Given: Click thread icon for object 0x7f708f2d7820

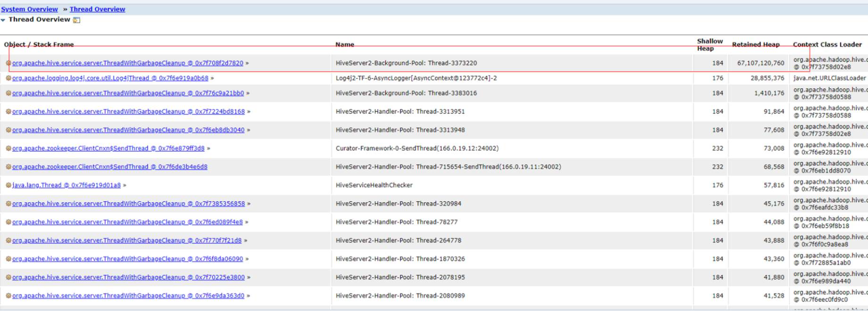Looking at the screenshot, I should (x=8, y=63).
